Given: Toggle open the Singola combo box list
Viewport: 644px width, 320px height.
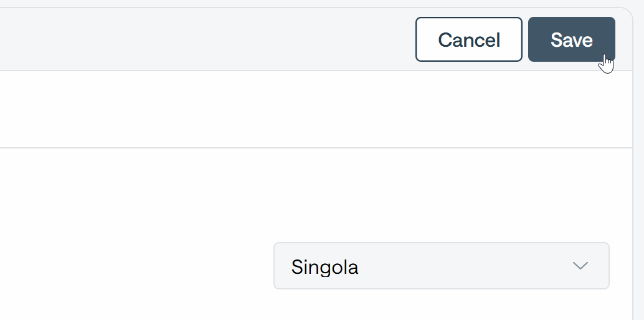Looking at the screenshot, I should (442, 266).
